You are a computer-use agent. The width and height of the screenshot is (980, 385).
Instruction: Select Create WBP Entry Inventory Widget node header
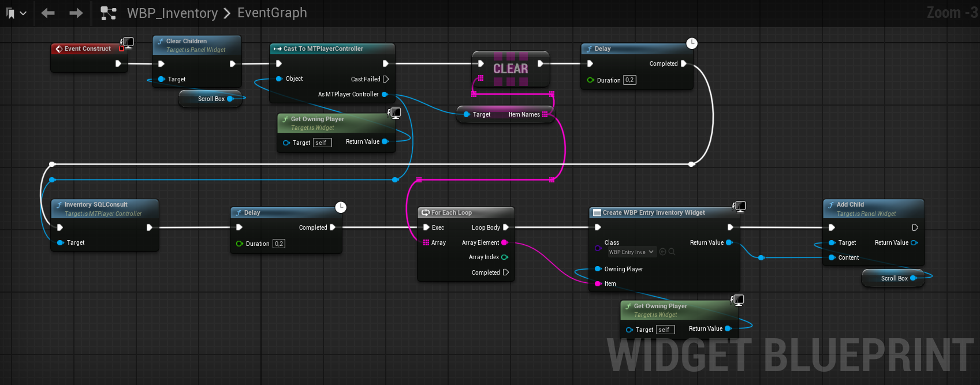point(664,213)
